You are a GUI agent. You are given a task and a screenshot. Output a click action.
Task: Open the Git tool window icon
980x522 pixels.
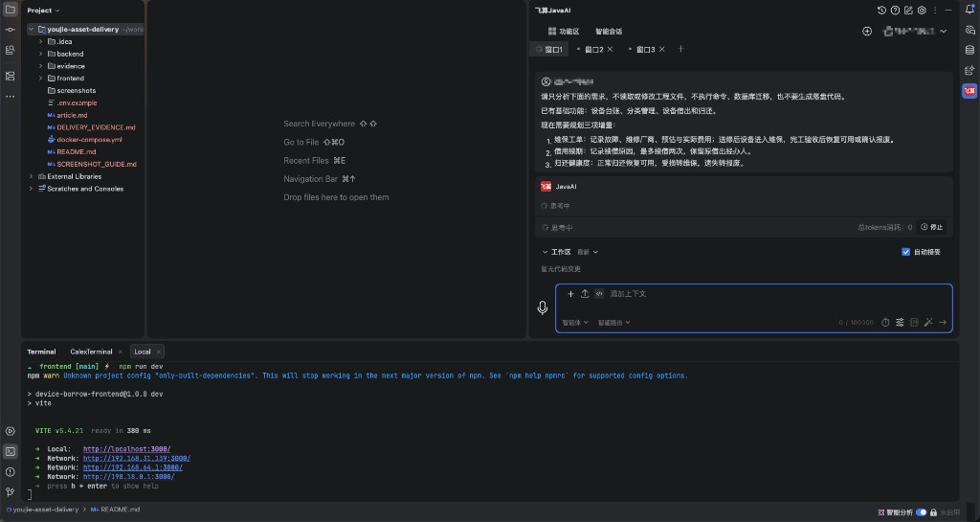[x=10, y=492]
